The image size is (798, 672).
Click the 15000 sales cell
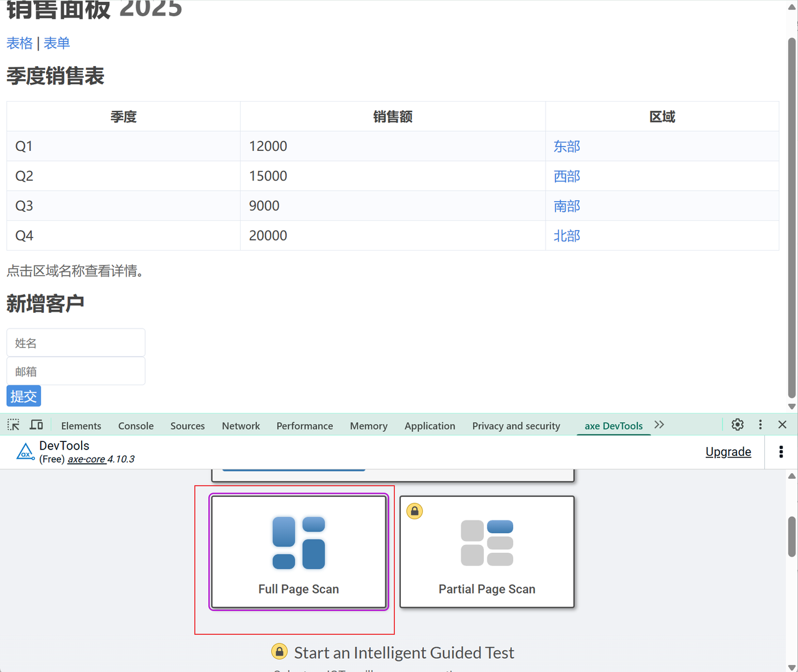pos(393,176)
